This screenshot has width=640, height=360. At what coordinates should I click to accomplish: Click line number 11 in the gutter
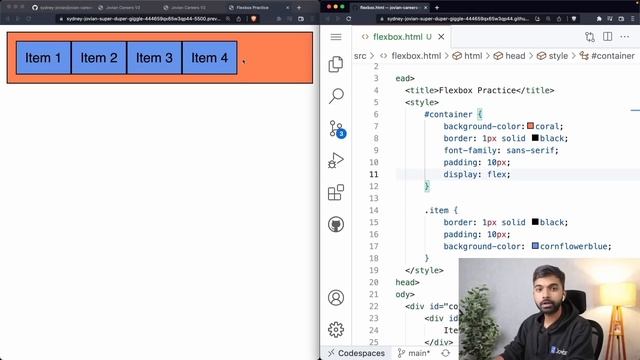pyautogui.click(x=374, y=174)
